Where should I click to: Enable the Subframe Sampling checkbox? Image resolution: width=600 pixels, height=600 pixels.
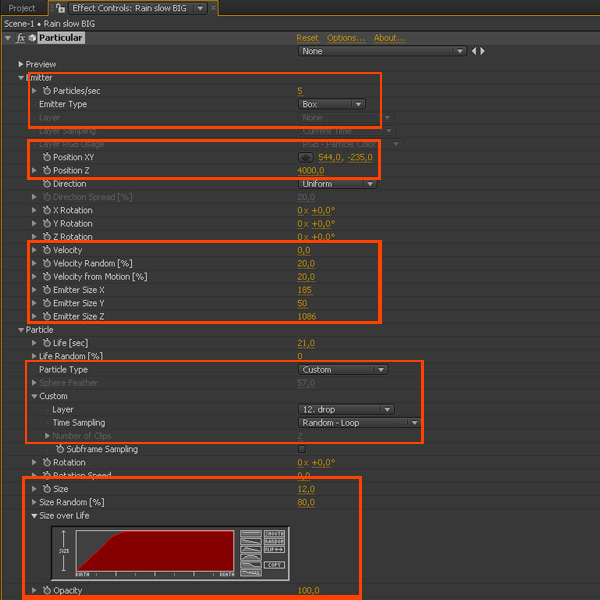(302, 449)
